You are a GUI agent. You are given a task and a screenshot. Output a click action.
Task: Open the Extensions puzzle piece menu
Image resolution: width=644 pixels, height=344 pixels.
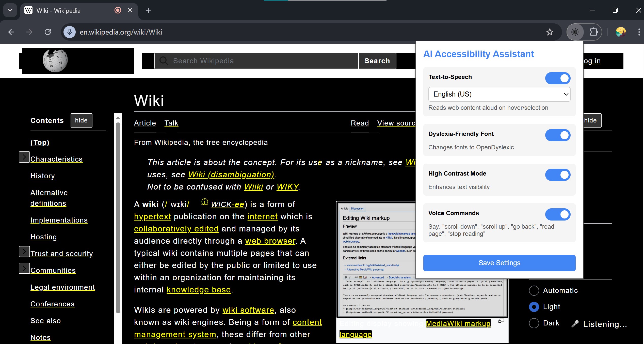[x=593, y=32]
